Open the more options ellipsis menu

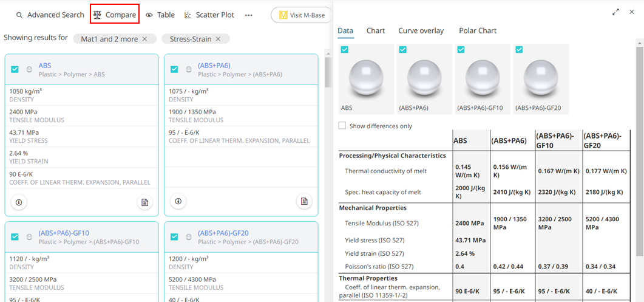[x=248, y=15]
